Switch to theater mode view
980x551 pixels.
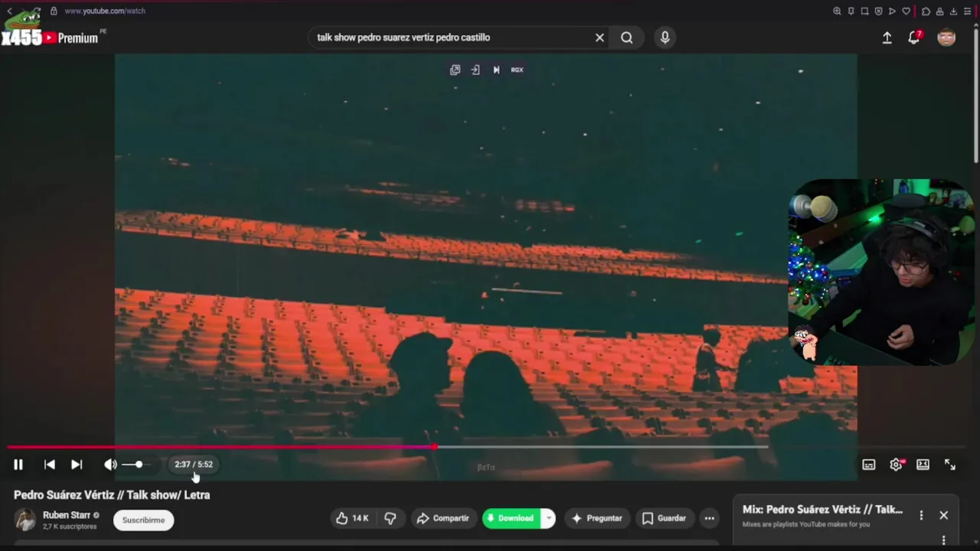[x=923, y=465]
